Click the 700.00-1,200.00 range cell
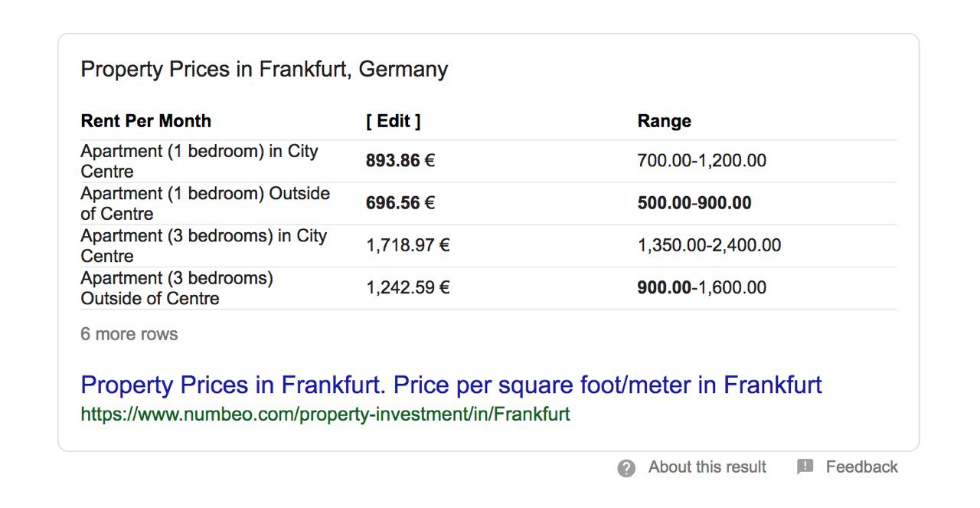Image resolution: width=980 pixels, height=508 pixels. [701, 161]
